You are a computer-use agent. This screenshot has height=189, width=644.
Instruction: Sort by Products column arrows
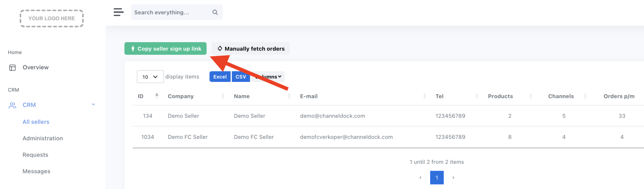click(531, 96)
